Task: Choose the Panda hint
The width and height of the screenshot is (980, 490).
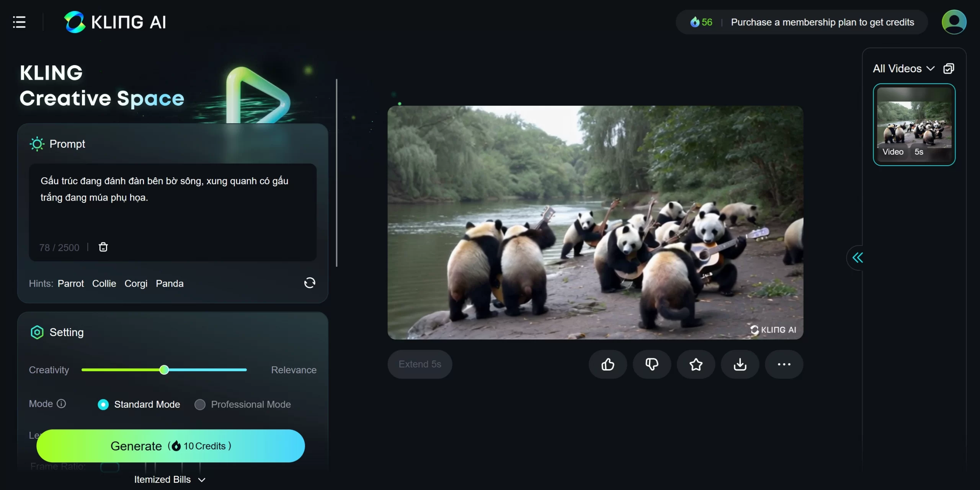Action: pos(170,283)
